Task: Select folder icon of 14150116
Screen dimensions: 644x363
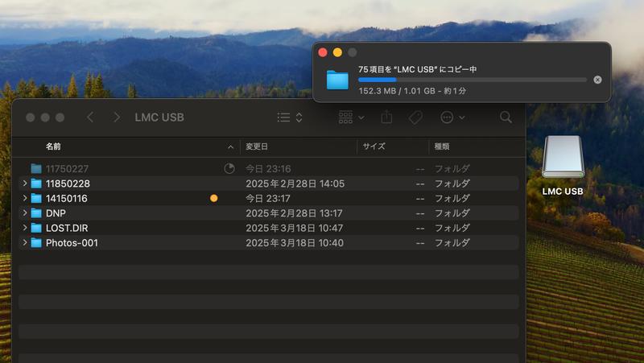Action: pyautogui.click(x=36, y=198)
